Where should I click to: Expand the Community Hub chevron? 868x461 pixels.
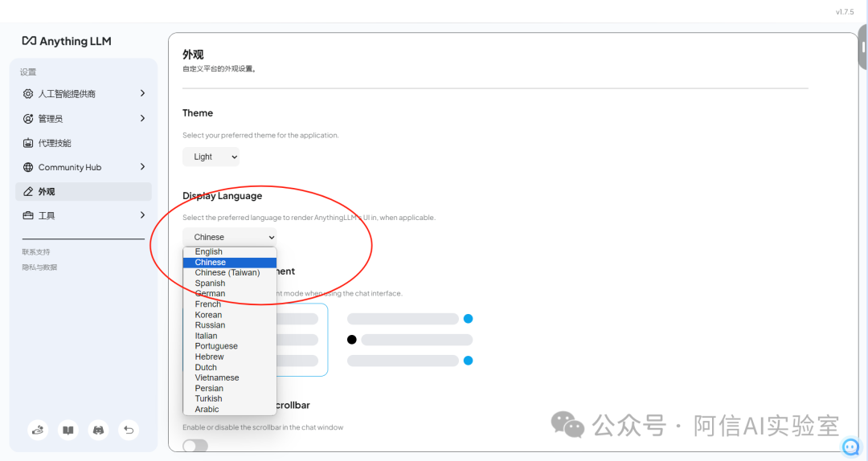pos(142,166)
